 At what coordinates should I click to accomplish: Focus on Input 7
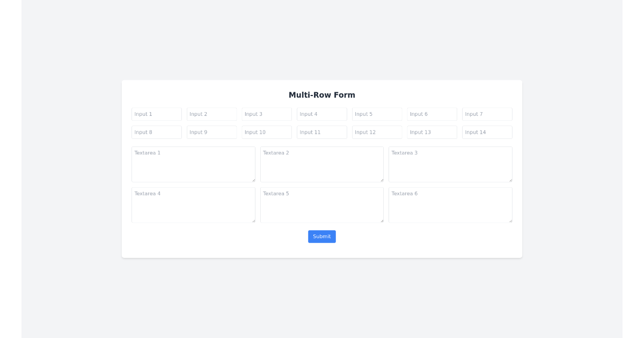[487, 114]
